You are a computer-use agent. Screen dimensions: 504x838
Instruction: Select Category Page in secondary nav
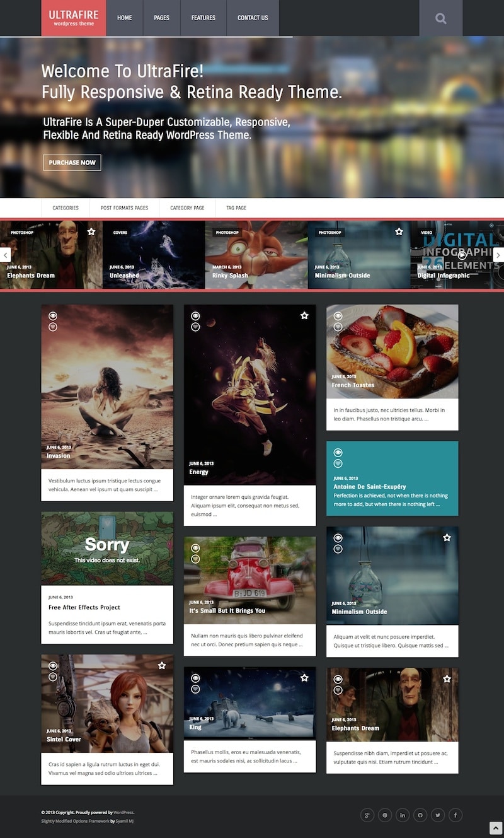[187, 208]
